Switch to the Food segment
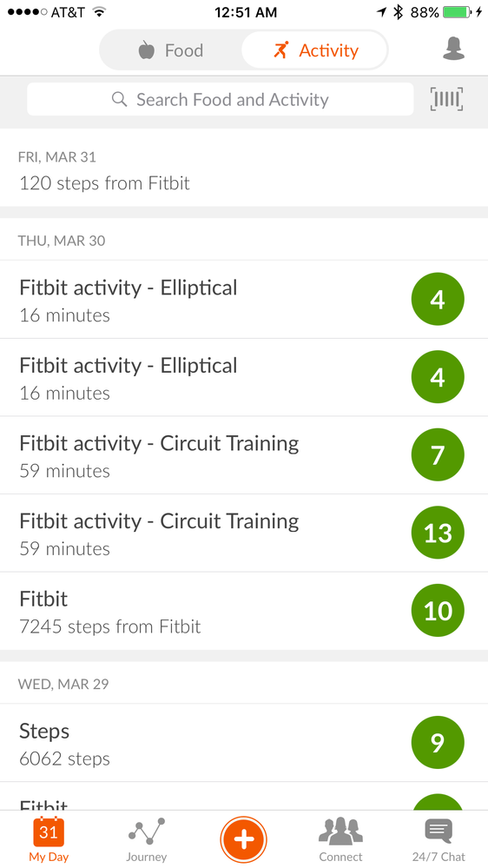The image size is (488, 868). [x=170, y=50]
